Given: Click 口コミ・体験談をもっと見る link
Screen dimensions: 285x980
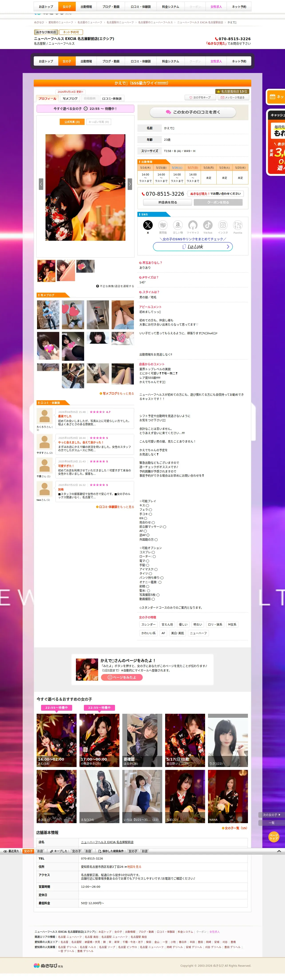Looking at the screenshot, I should [x=115, y=507].
